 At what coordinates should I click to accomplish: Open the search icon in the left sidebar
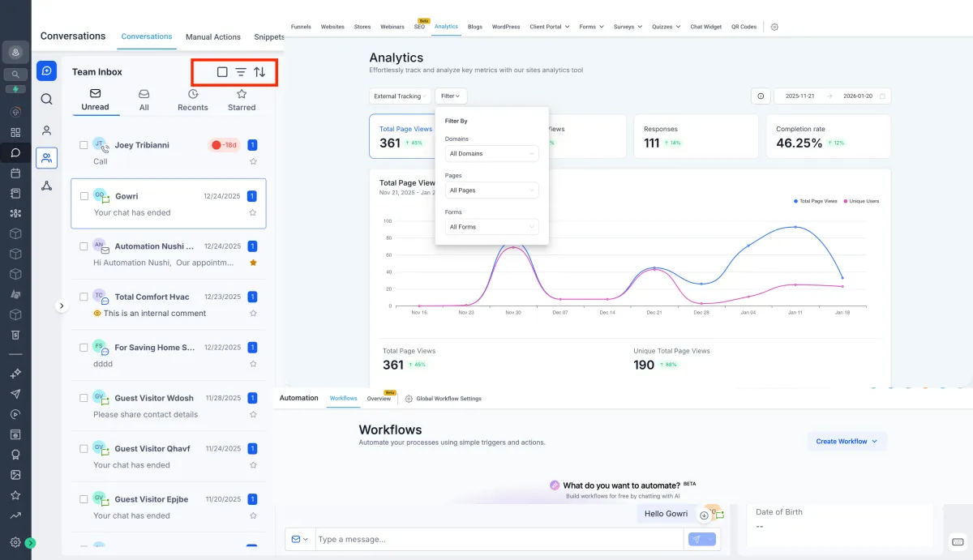(x=46, y=100)
